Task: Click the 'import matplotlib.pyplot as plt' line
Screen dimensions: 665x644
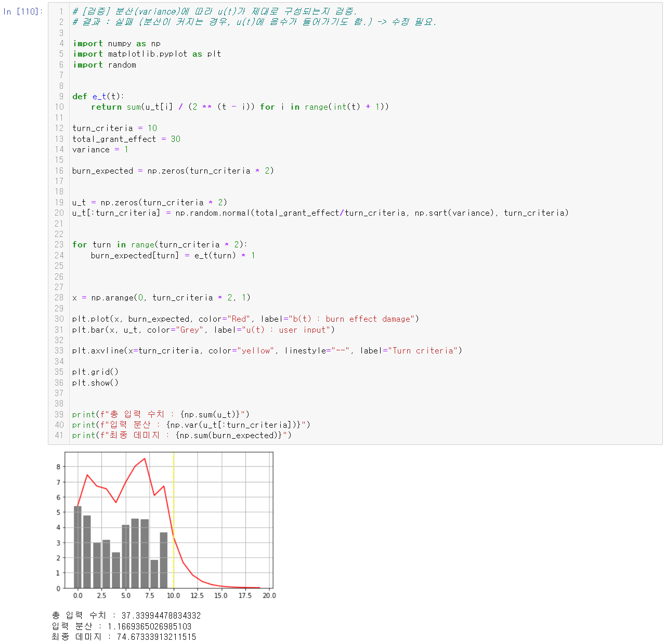Action: tap(147, 54)
